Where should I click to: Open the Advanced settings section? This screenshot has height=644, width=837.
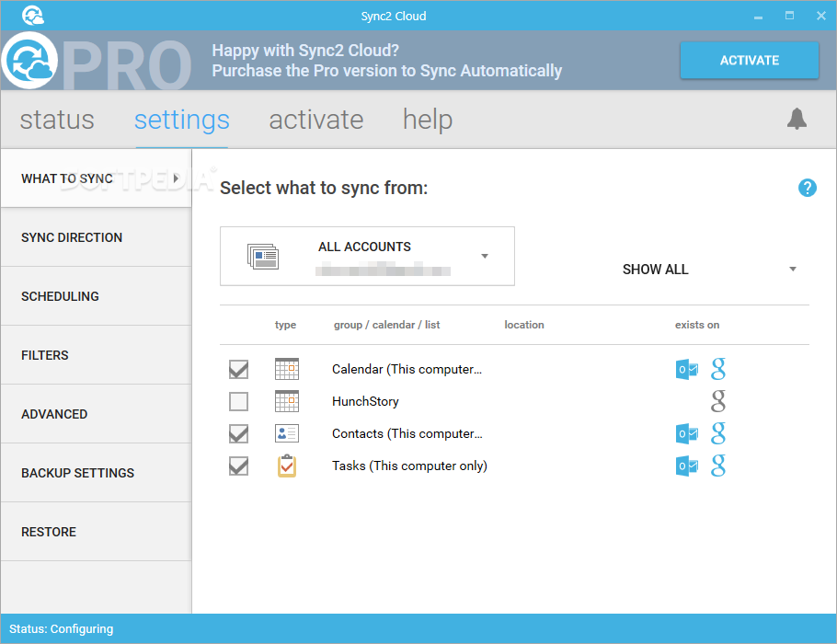click(x=96, y=414)
